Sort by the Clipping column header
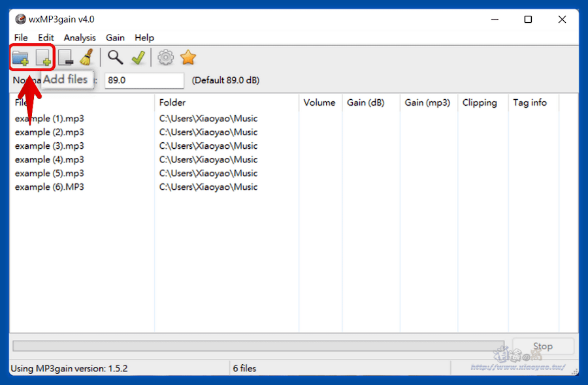The height and width of the screenshot is (385, 588). [483, 102]
